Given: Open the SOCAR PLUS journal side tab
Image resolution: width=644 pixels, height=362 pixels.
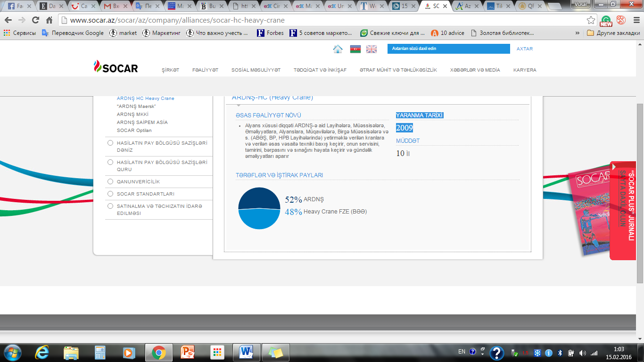Looking at the screenshot, I should [623, 211].
